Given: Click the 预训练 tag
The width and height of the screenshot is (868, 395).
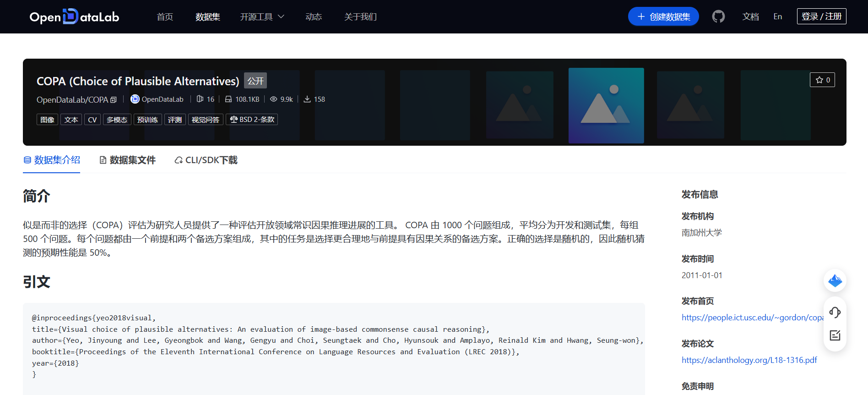Looking at the screenshot, I should point(148,120).
